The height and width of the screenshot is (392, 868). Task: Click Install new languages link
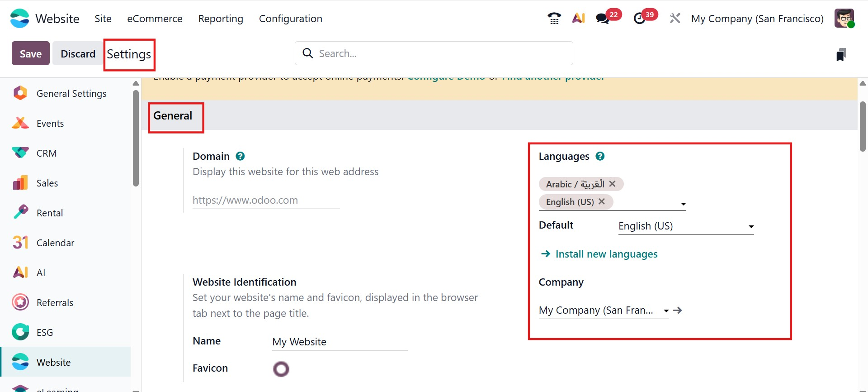click(x=606, y=254)
